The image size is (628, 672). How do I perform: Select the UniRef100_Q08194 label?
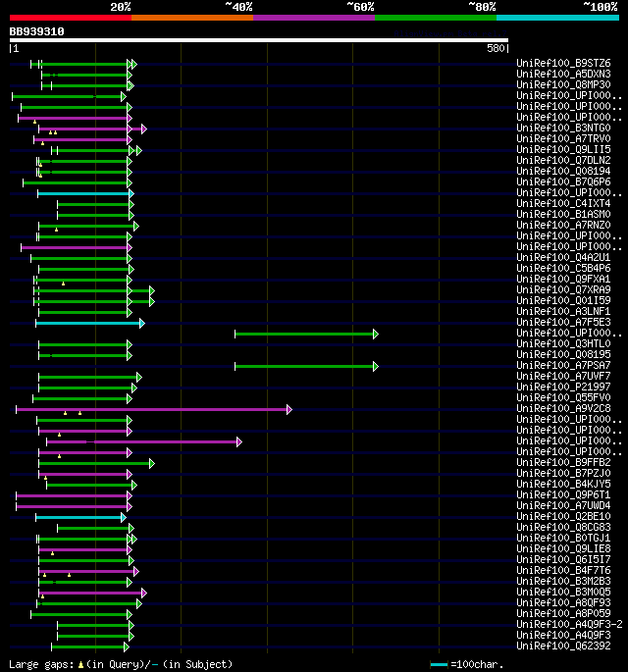pyautogui.click(x=563, y=171)
